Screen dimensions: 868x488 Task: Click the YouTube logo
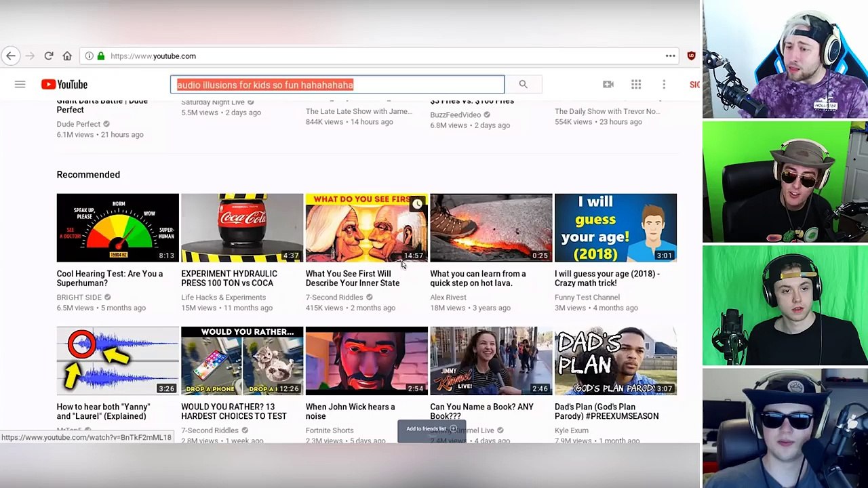(x=64, y=84)
